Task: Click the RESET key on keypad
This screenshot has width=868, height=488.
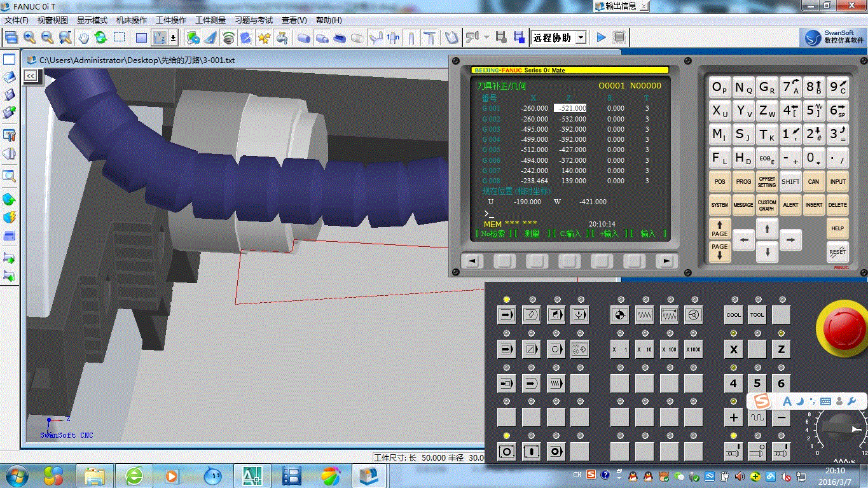Action: [x=837, y=251]
